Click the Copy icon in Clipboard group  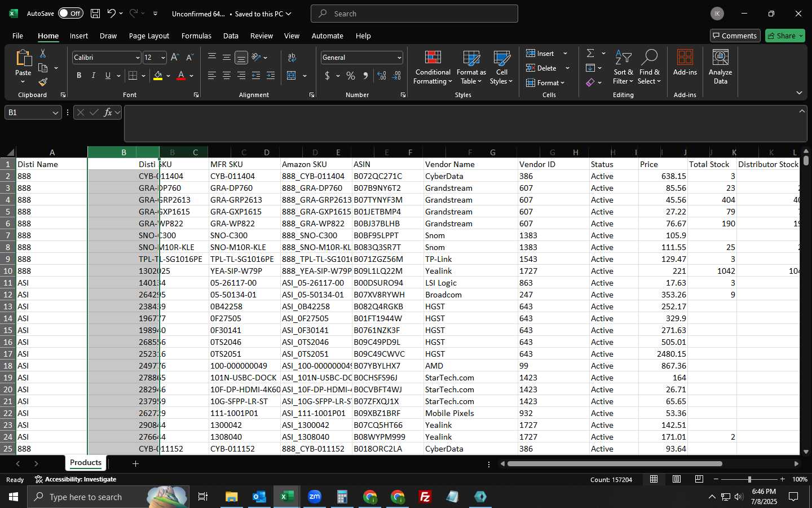pos(43,68)
